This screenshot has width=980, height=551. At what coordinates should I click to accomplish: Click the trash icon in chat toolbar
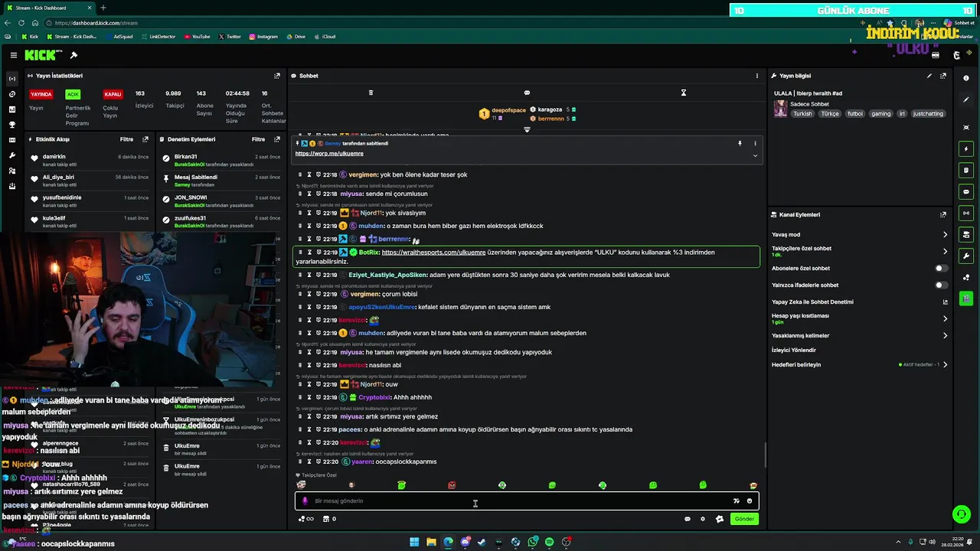click(371, 93)
